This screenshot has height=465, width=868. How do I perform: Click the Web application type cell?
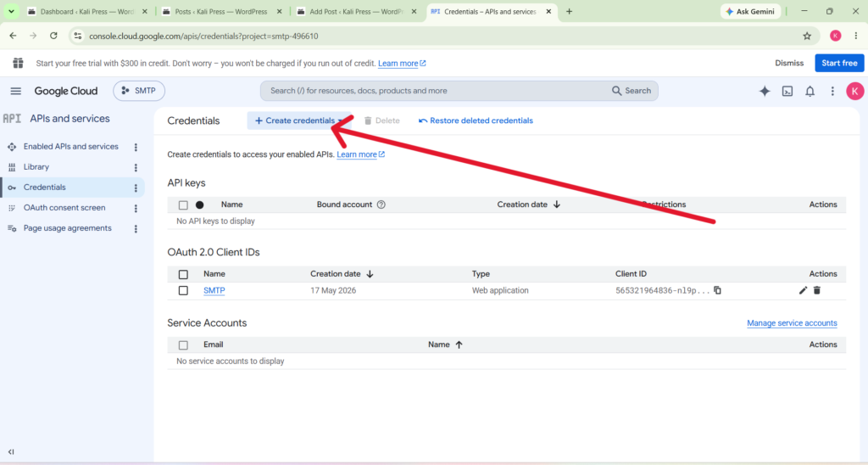click(500, 290)
